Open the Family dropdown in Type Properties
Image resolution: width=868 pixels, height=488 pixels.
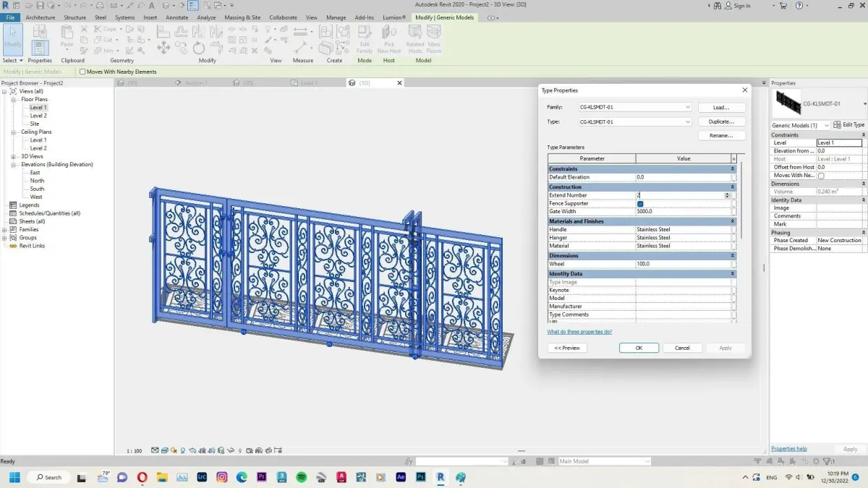687,107
